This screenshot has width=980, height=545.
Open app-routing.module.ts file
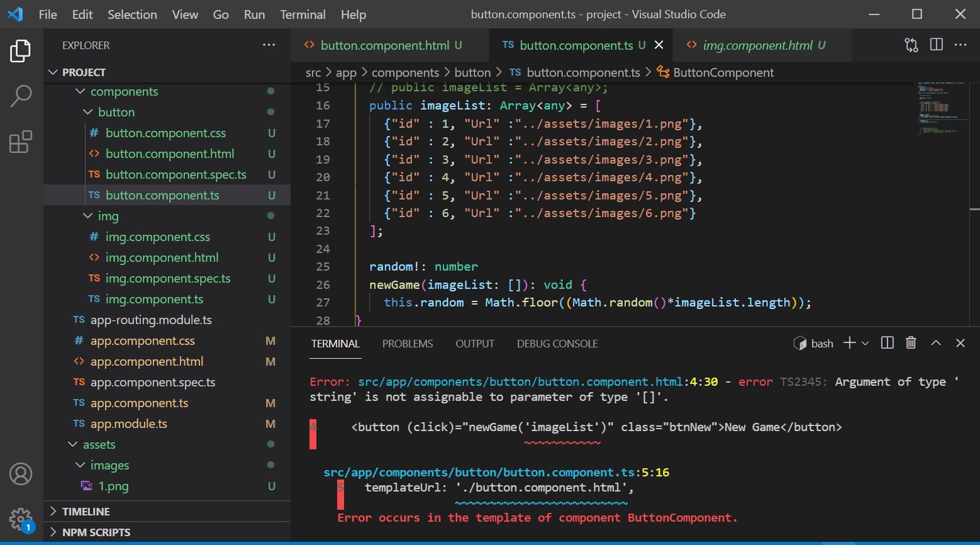point(167,320)
